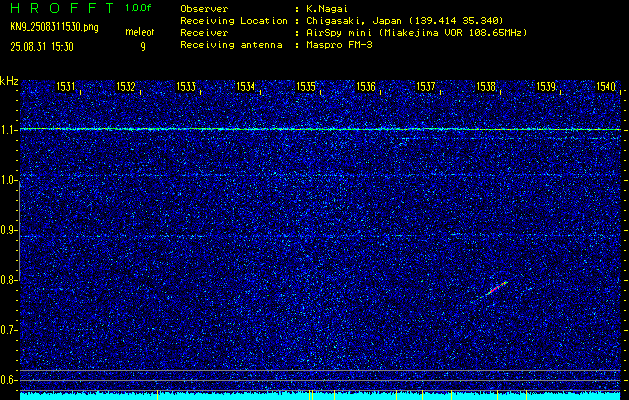Click the 1539 time axis label
This screenshot has width=629, height=400.
(546, 86)
